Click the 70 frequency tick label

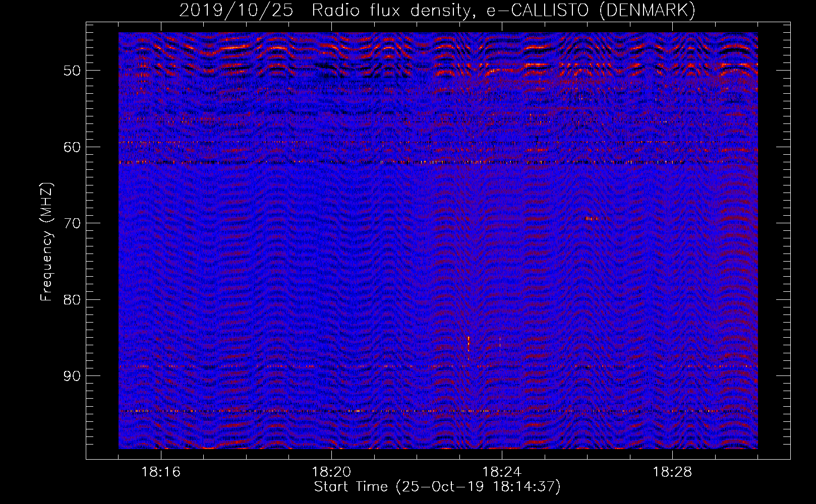point(72,223)
